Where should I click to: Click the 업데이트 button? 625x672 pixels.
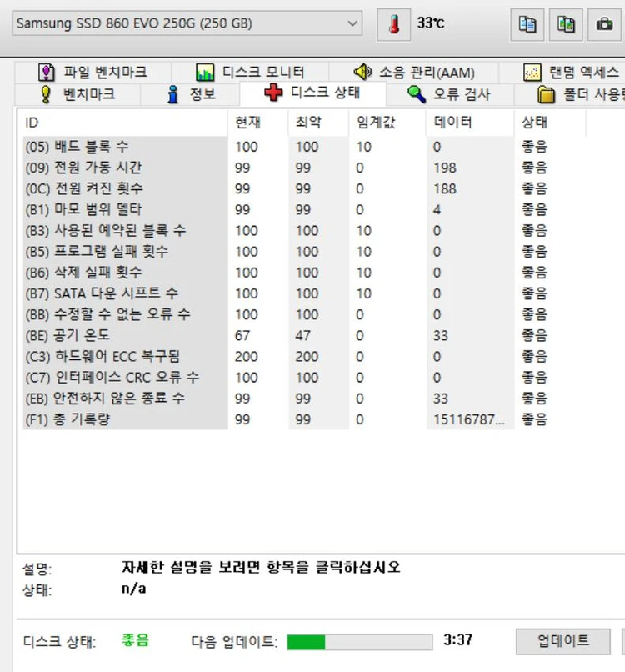(x=562, y=642)
